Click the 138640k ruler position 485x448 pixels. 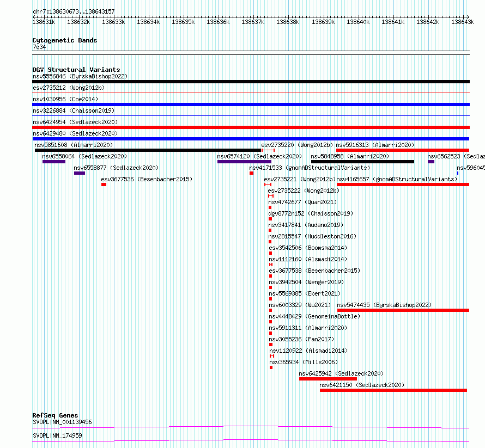[x=358, y=22]
